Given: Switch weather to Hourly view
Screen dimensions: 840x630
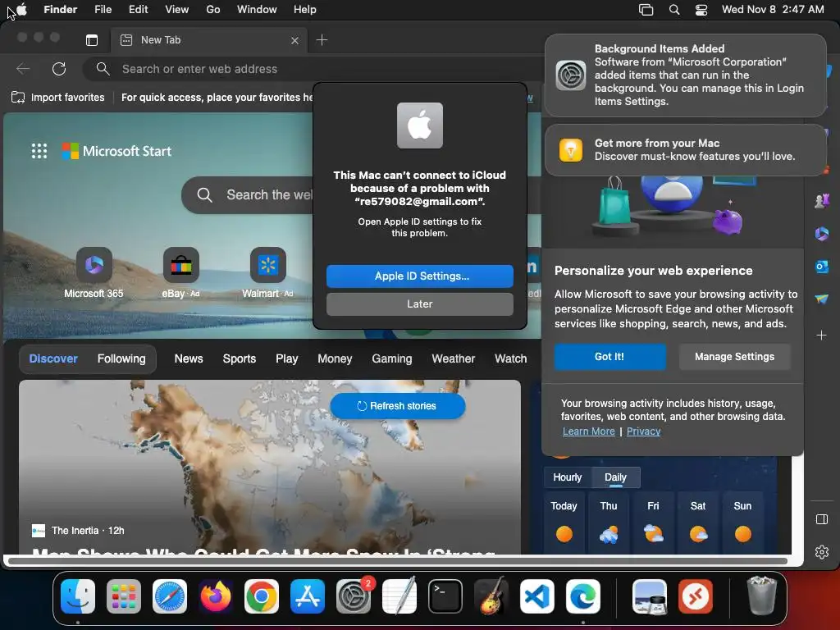Looking at the screenshot, I should [x=568, y=477].
